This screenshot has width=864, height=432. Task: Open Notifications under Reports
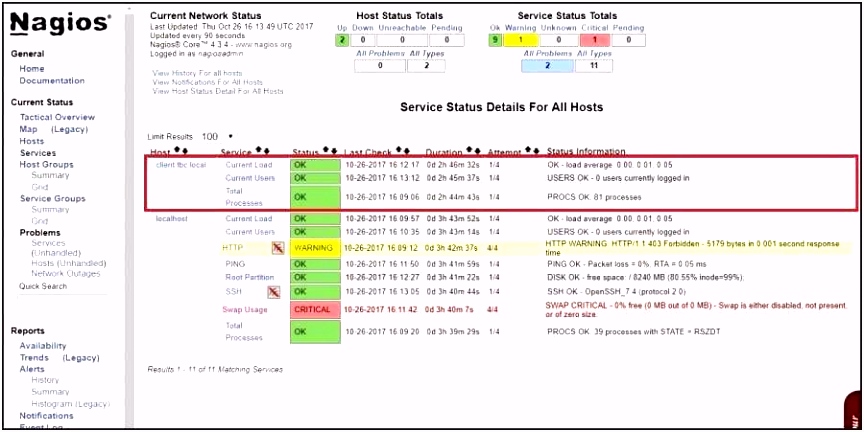46,415
